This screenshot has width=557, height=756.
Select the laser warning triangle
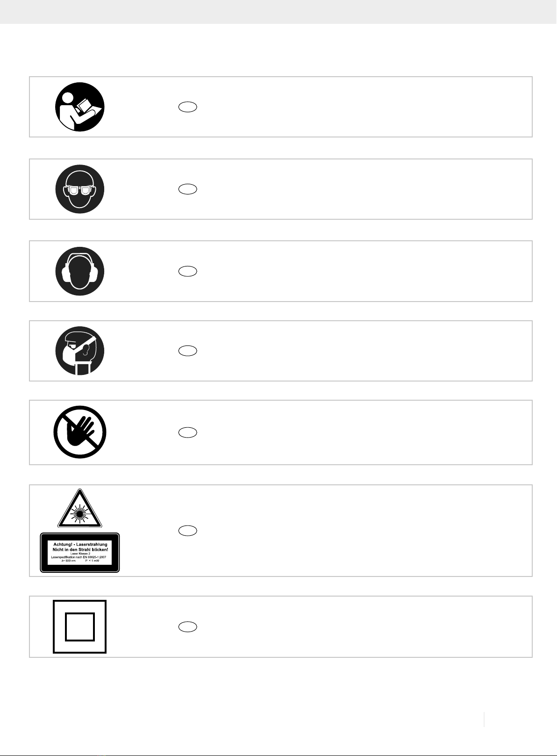80,509
